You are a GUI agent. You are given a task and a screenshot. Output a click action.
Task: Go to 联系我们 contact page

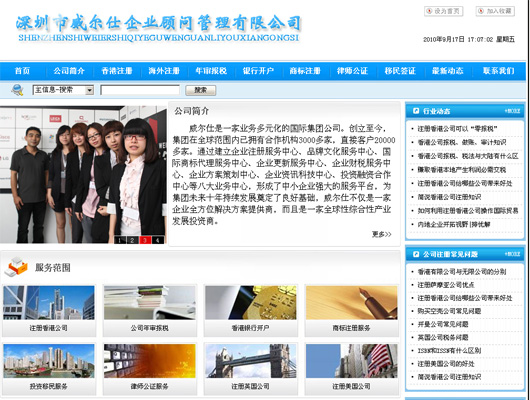pos(499,71)
